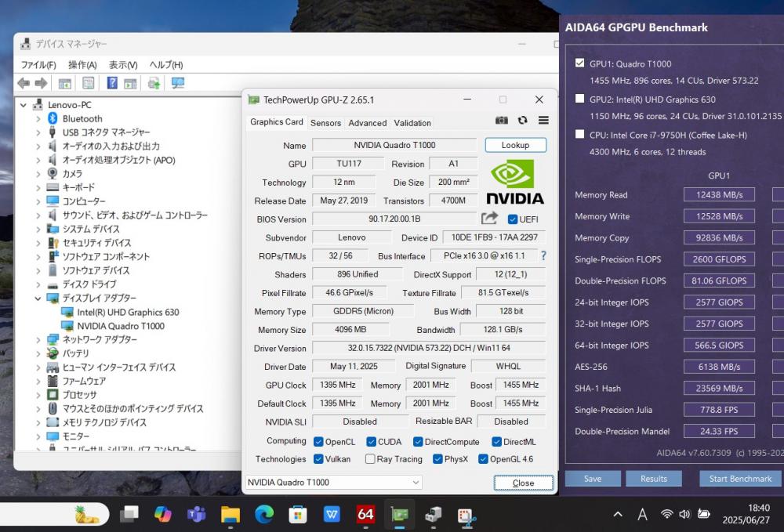Open the GPU-Z hamburger menu

pyautogui.click(x=543, y=121)
